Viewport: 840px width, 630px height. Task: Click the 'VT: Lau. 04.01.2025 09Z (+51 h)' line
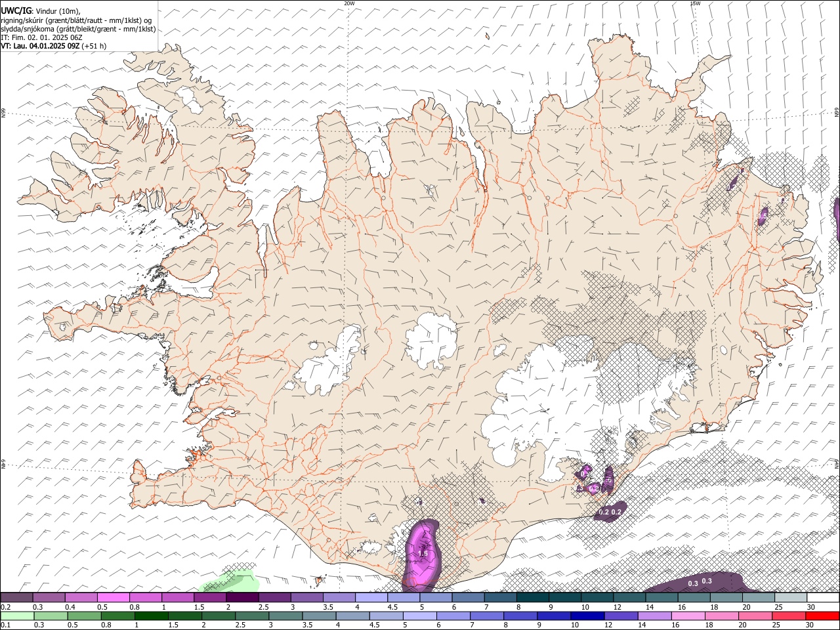(54, 46)
